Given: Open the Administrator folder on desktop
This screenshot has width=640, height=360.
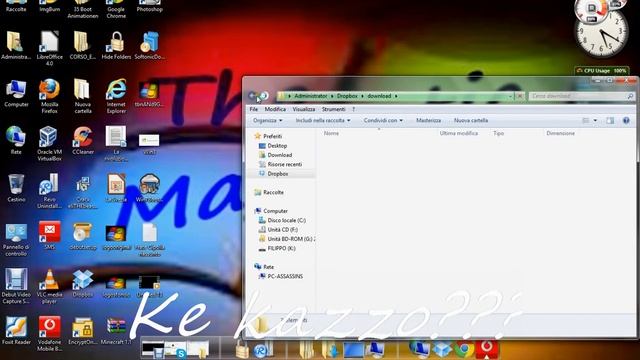Looking at the screenshot, I should tap(16, 46).
